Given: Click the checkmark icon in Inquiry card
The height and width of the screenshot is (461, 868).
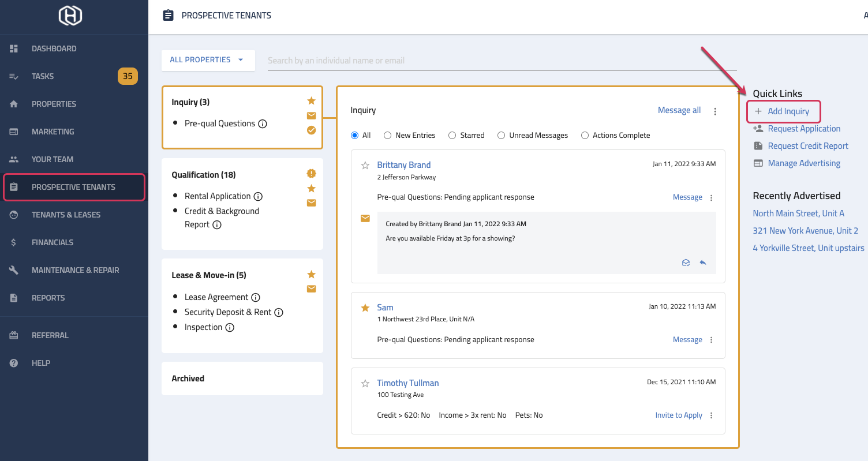Looking at the screenshot, I should coord(311,130).
